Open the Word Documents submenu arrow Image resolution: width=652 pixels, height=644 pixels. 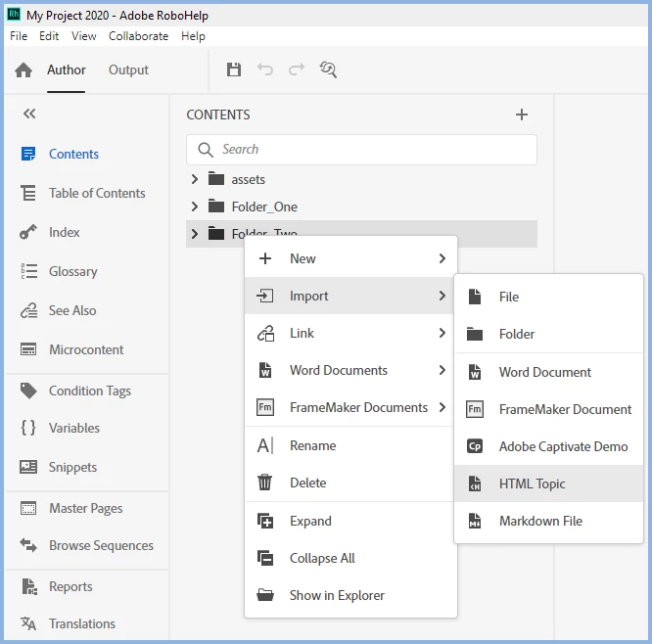pyautogui.click(x=442, y=370)
